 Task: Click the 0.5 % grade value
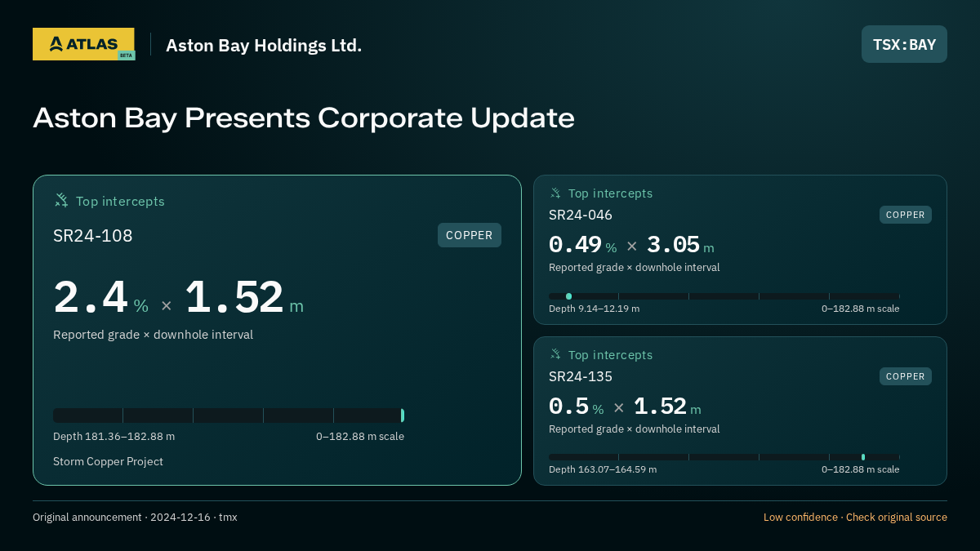[576, 407]
